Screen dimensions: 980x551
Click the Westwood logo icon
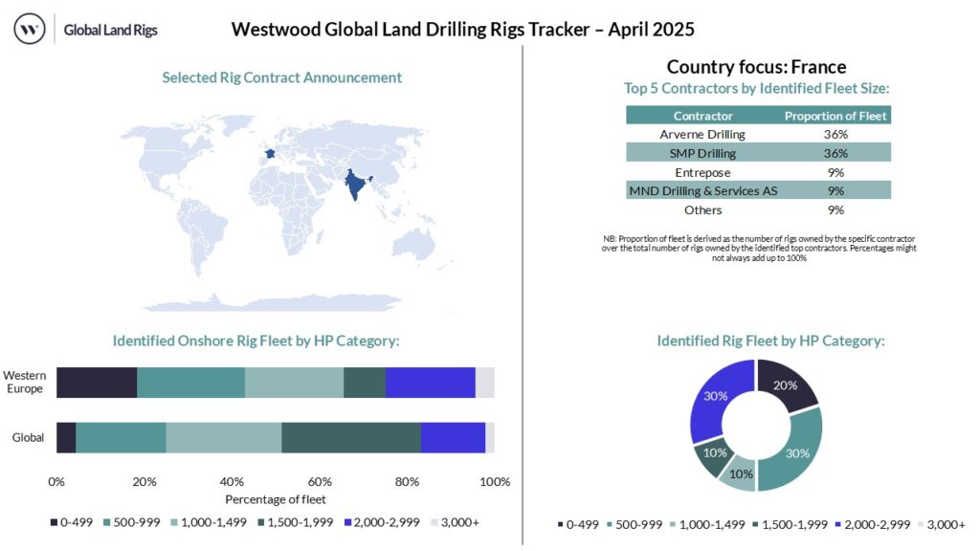pyautogui.click(x=30, y=30)
